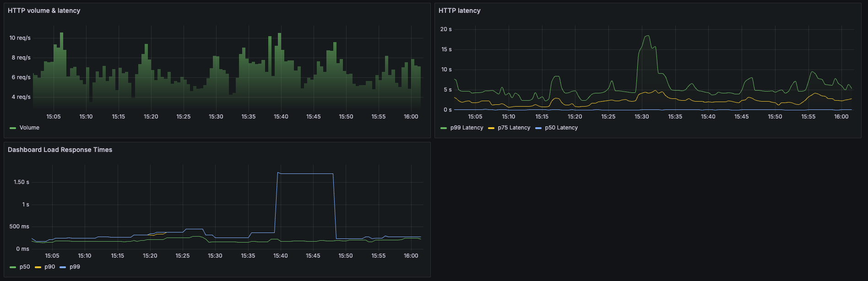Click the p99 plateau top in Dashboard Load chart
Image resolution: width=868 pixels, height=281 pixels.
click(x=305, y=174)
